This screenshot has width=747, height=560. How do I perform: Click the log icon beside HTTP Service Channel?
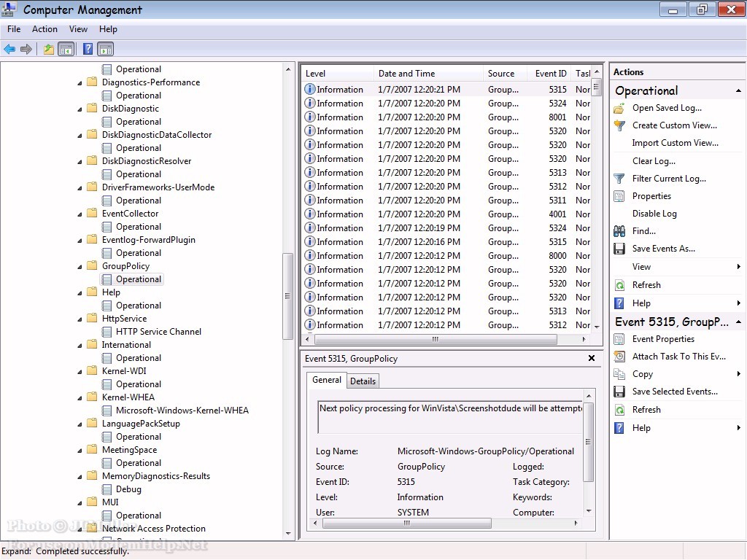107,332
